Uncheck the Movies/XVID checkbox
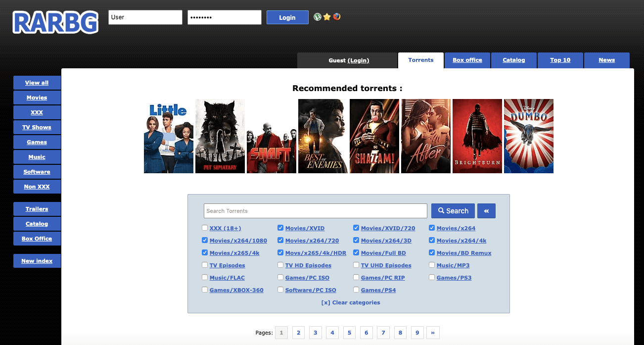 pos(280,228)
